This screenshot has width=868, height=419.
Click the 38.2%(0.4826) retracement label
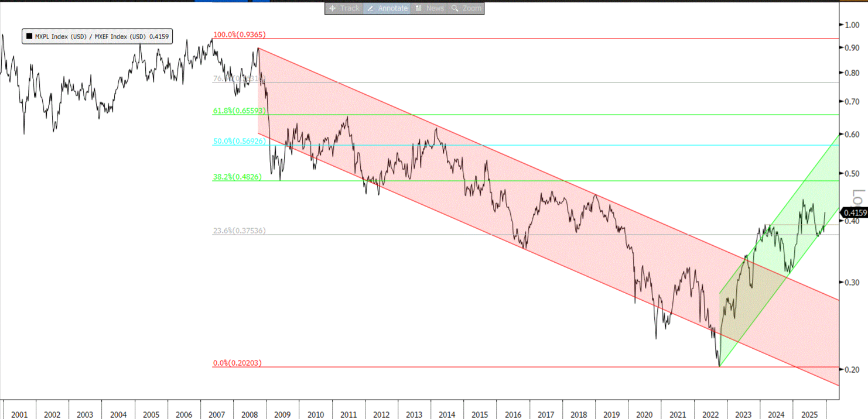click(237, 176)
